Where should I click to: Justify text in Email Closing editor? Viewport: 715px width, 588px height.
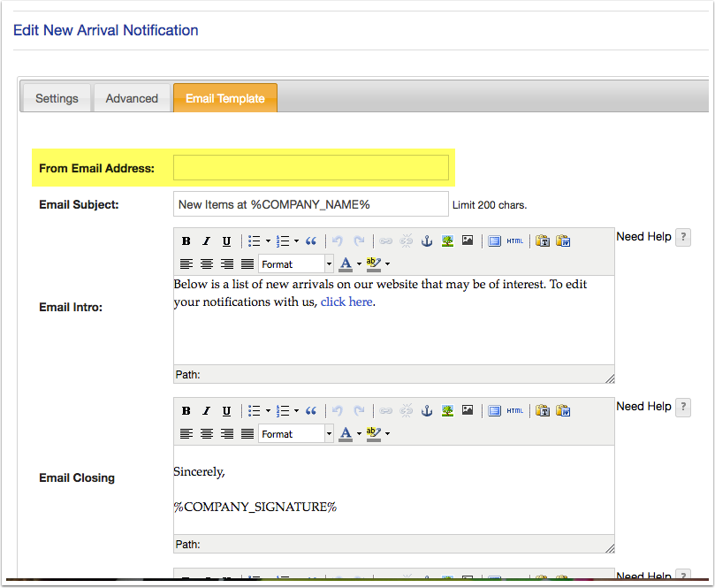click(x=247, y=433)
